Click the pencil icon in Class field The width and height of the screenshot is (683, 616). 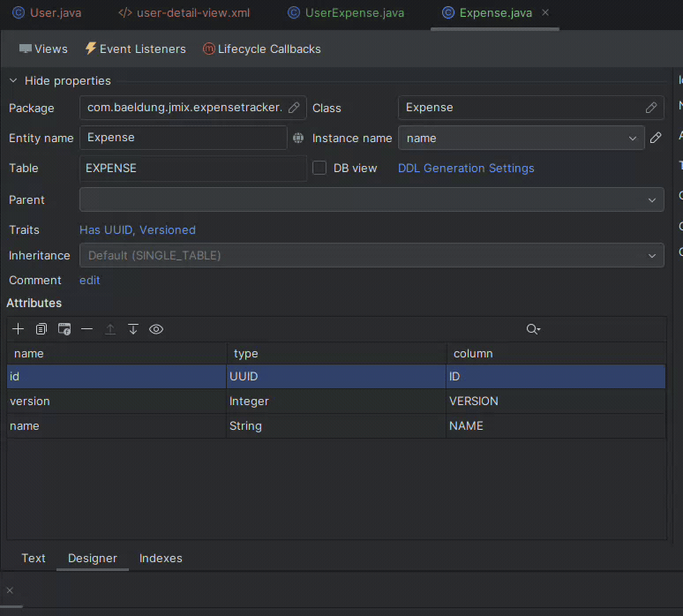click(x=651, y=108)
